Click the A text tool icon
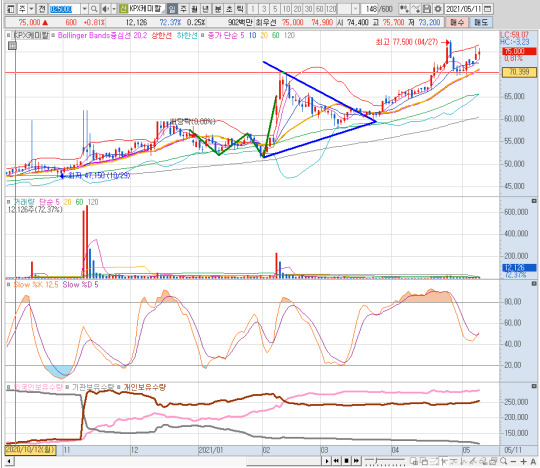The height and width of the screenshot is (468, 540). (x=533, y=461)
